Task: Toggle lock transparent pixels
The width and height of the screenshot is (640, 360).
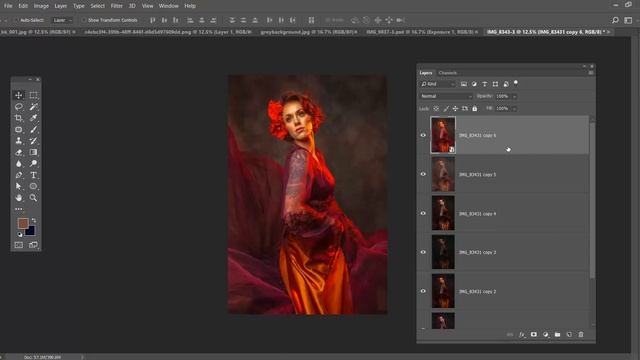Action: [x=436, y=109]
